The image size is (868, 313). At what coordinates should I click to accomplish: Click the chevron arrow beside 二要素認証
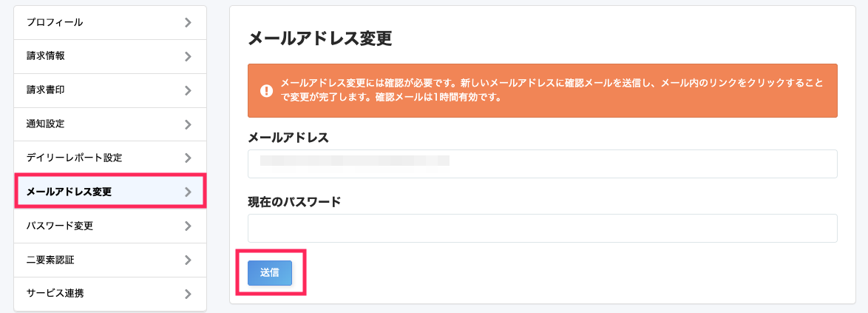click(x=189, y=260)
